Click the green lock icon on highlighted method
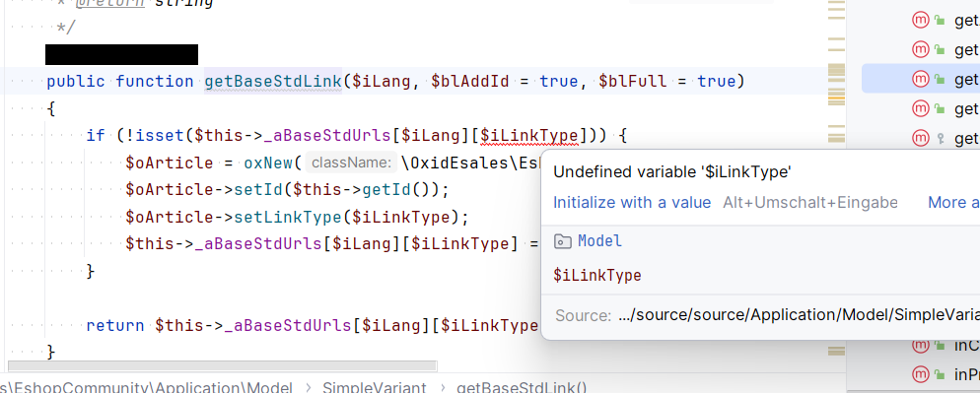 pyautogui.click(x=940, y=80)
